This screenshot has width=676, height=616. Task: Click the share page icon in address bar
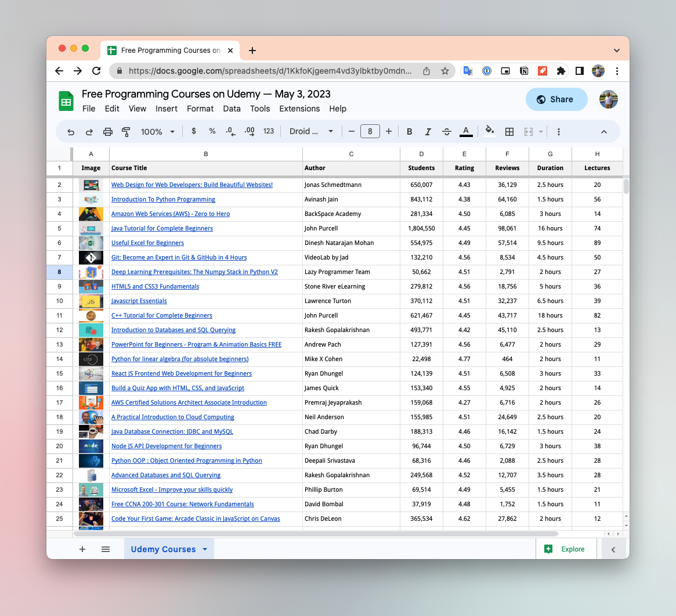(x=426, y=71)
